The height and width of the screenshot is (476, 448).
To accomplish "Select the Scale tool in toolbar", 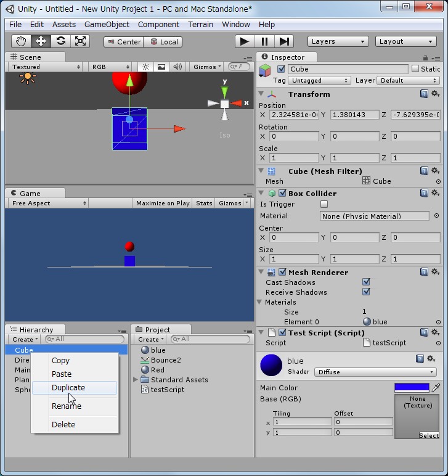I will 80,41.
